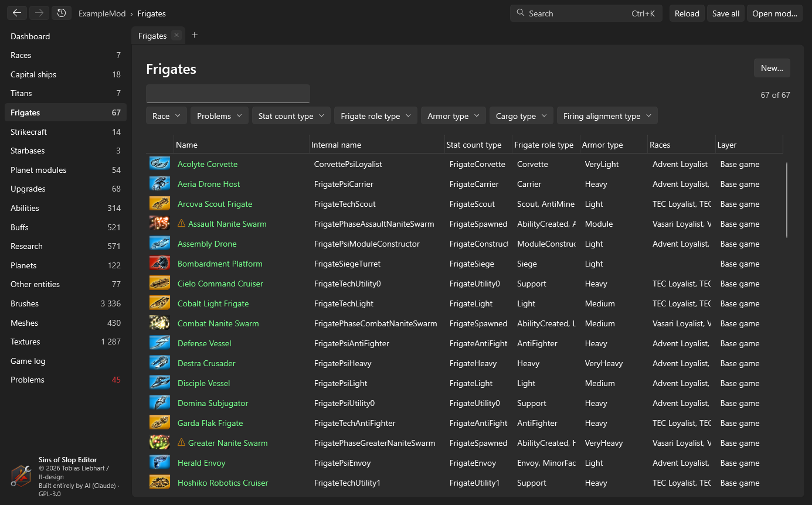
Task: Click the Garda Flak Frigate ship icon
Action: tap(159, 423)
